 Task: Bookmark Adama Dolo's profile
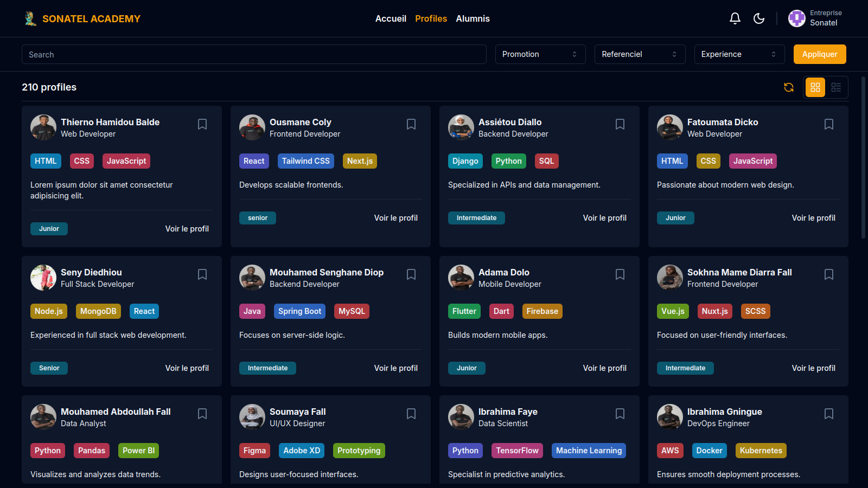pos(620,274)
